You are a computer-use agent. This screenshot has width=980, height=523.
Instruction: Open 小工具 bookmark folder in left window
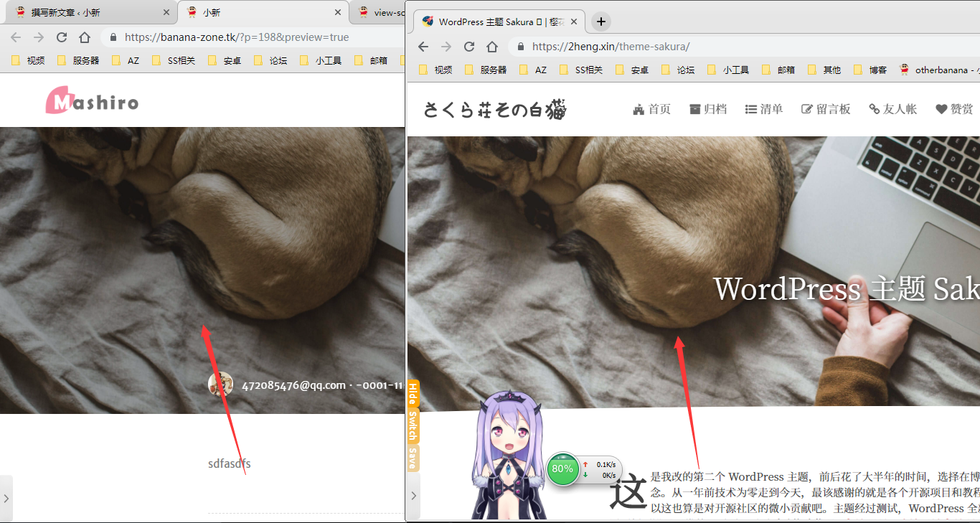pyautogui.click(x=321, y=61)
